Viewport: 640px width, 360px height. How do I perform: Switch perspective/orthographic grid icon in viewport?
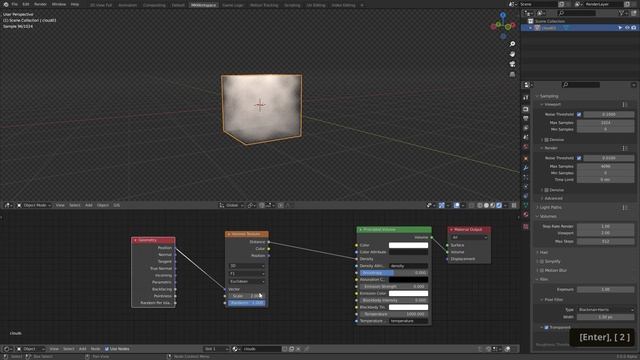pos(512,74)
